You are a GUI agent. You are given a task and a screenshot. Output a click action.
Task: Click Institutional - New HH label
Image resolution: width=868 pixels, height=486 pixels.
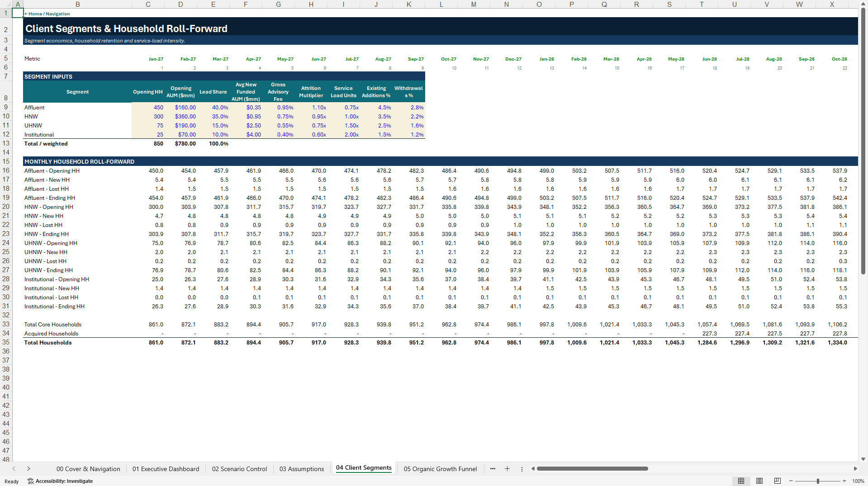[x=52, y=288]
